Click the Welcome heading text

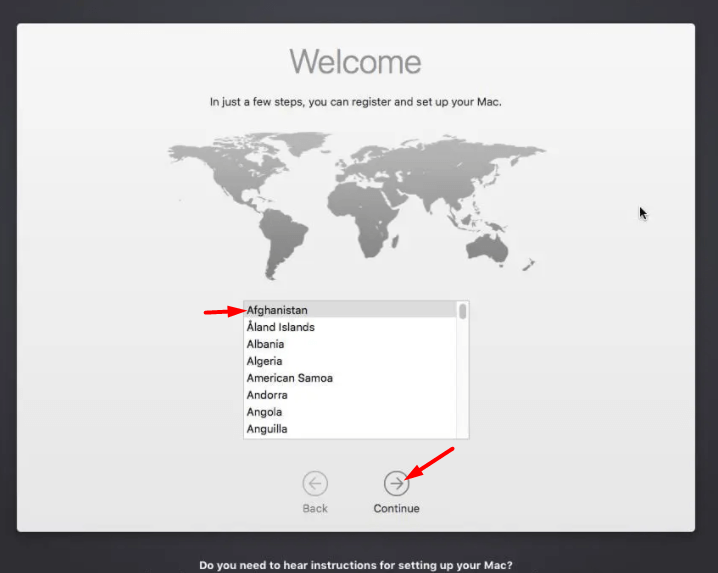[355, 62]
